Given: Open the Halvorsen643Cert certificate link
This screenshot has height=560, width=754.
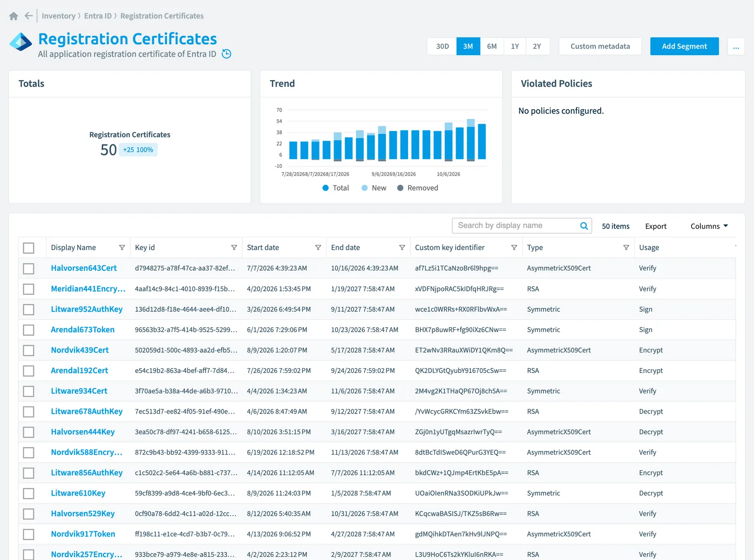Looking at the screenshot, I should click(84, 268).
